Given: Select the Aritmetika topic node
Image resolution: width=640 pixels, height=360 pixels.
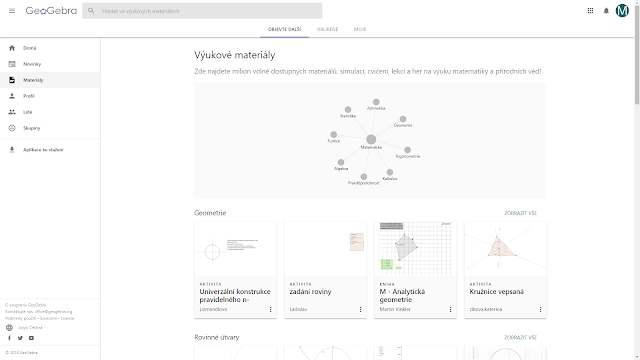Looking at the screenshot, I should (x=376, y=102).
